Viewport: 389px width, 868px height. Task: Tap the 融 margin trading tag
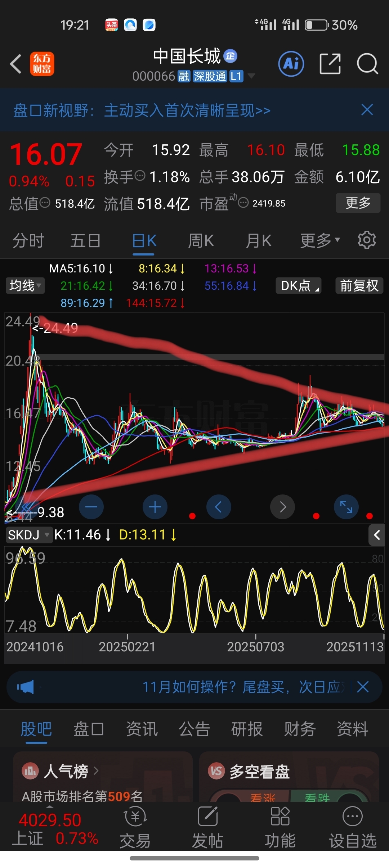[184, 76]
